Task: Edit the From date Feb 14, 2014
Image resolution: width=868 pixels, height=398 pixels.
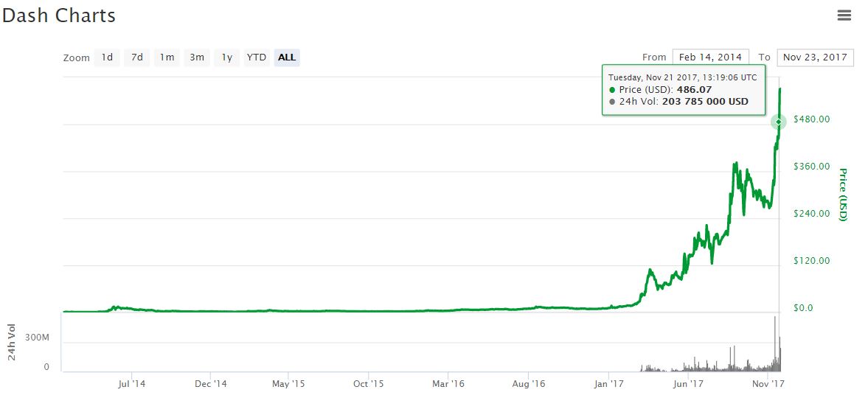Action: [711, 57]
